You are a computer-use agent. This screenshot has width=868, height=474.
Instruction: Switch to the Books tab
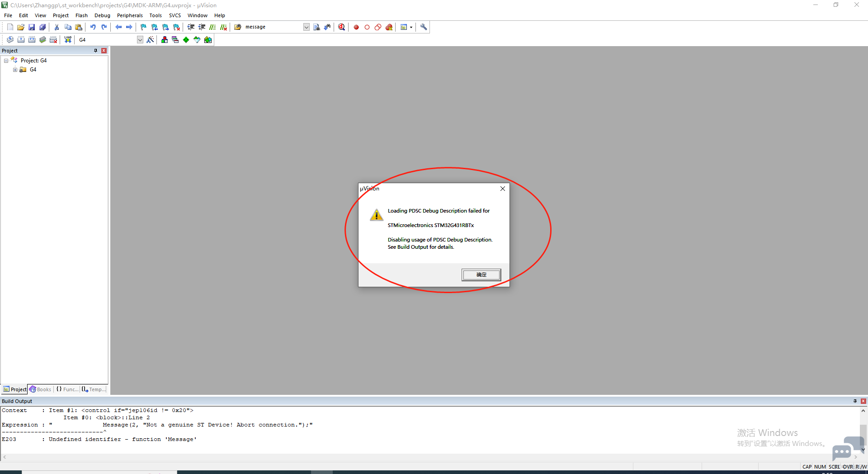pos(41,389)
